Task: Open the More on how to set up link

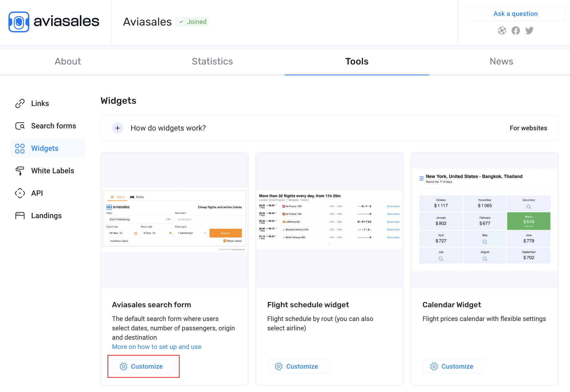Action: [157, 347]
